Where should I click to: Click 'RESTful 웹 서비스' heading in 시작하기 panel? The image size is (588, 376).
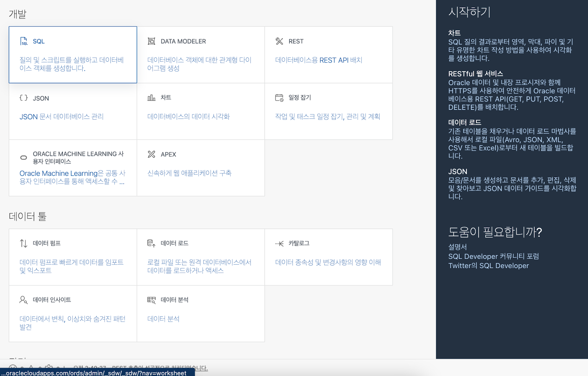tap(476, 74)
